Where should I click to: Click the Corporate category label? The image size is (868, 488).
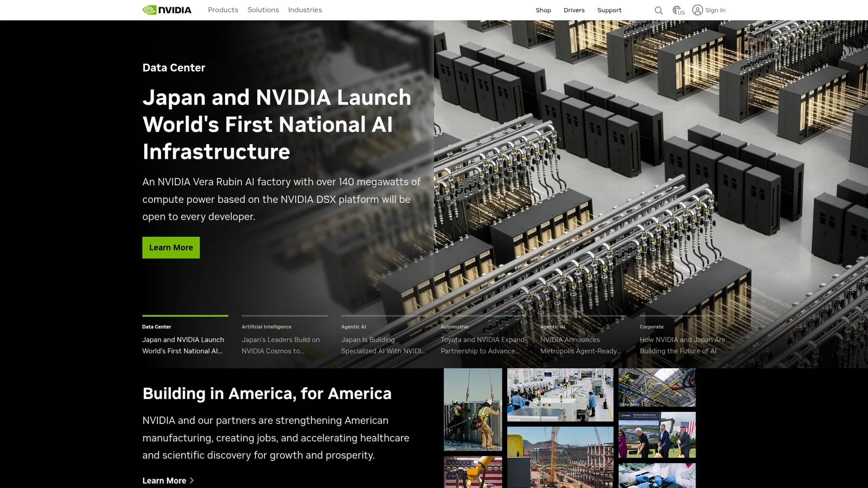(x=652, y=327)
